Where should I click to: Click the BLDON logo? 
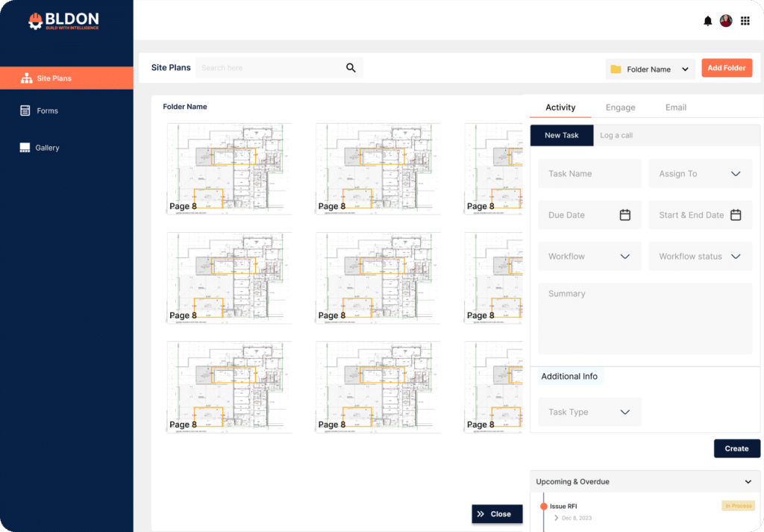(x=63, y=20)
